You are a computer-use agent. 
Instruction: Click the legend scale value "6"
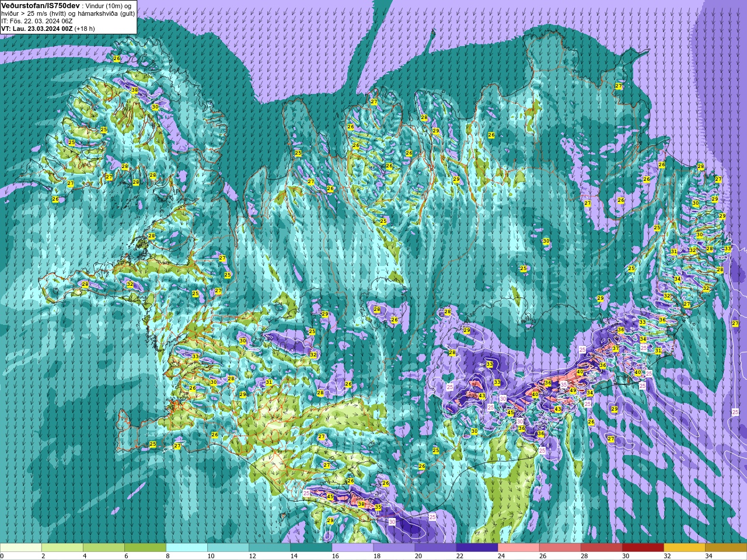point(126,556)
